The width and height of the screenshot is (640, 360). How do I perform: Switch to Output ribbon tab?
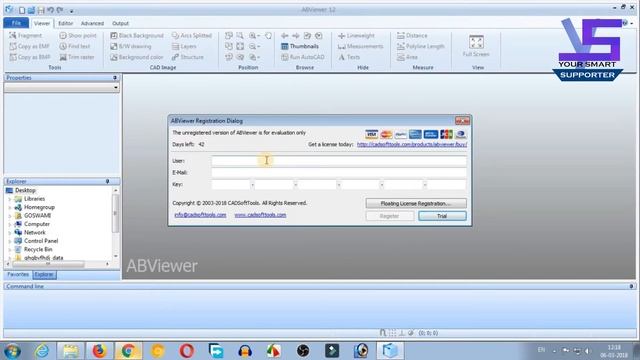click(x=120, y=23)
